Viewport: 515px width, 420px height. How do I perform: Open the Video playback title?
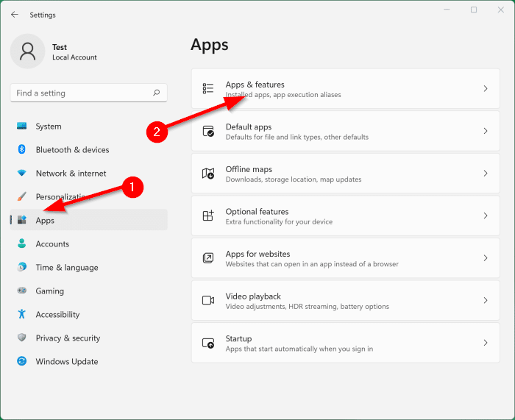253,296
